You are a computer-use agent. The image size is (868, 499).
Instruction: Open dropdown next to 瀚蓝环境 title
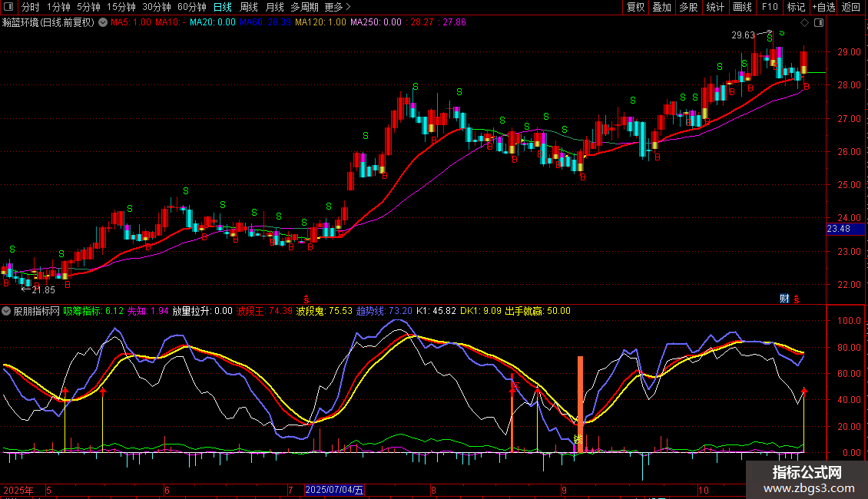coord(103,22)
